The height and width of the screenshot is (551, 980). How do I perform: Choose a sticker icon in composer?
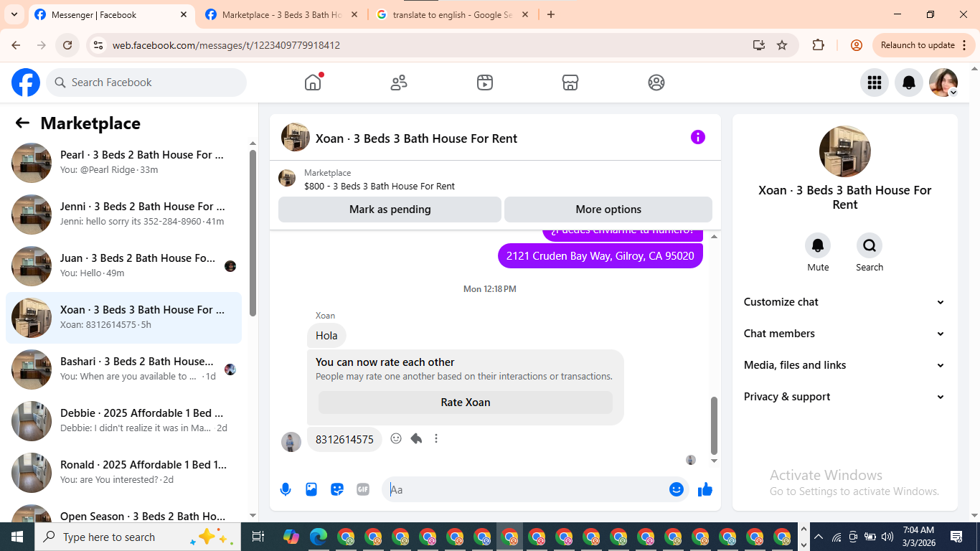(337, 489)
